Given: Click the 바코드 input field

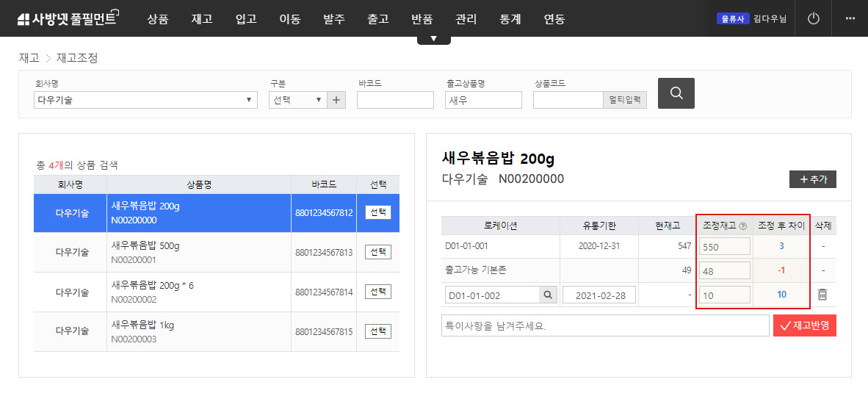Looking at the screenshot, I should (395, 100).
